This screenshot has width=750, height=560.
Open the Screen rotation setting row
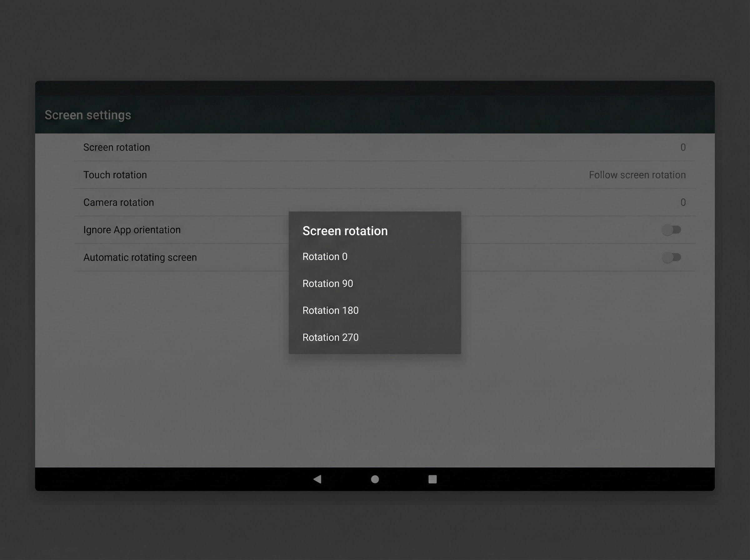pos(117,147)
